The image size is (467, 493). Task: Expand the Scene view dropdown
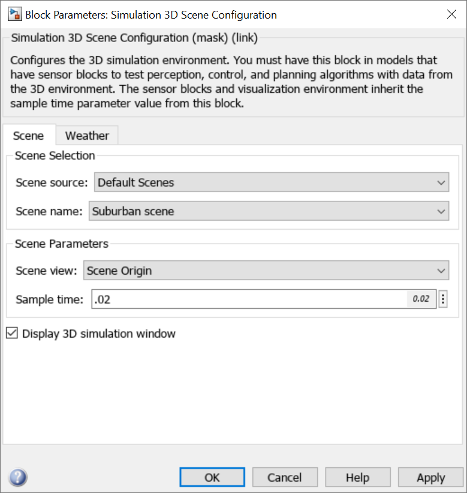[x=266, y=270]
